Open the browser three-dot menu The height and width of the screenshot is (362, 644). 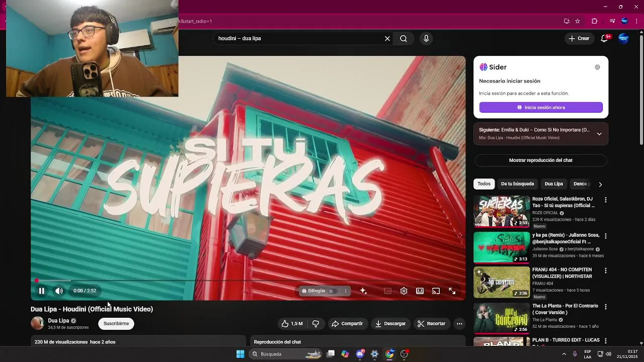636,21
